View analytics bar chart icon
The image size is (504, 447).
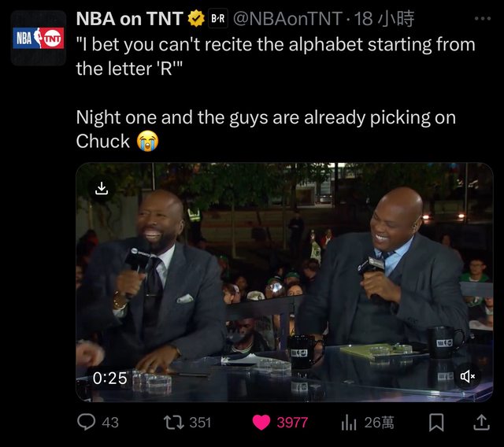349,423
